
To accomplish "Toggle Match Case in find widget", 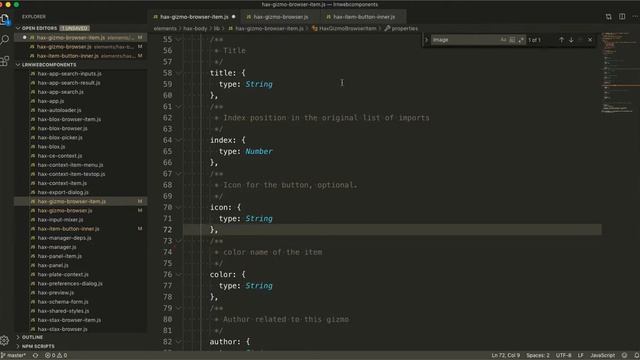I will 503,40.
